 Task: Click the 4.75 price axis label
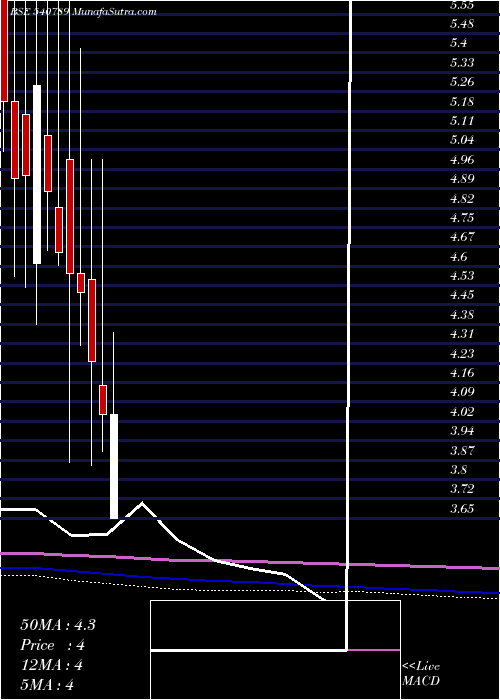point(462,218)
